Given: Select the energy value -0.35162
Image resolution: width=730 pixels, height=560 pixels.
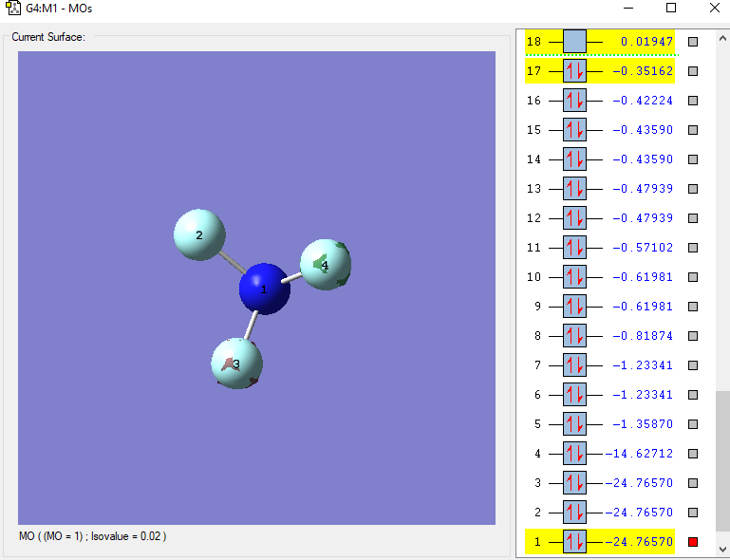Looking at the screenshot, I should pyautogui.click(x=643, y=71).
